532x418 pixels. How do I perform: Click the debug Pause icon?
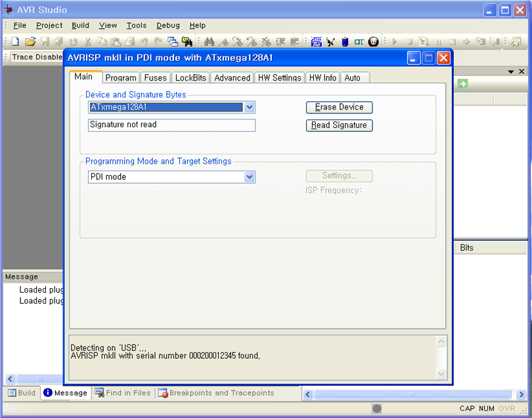pos(438,42)
